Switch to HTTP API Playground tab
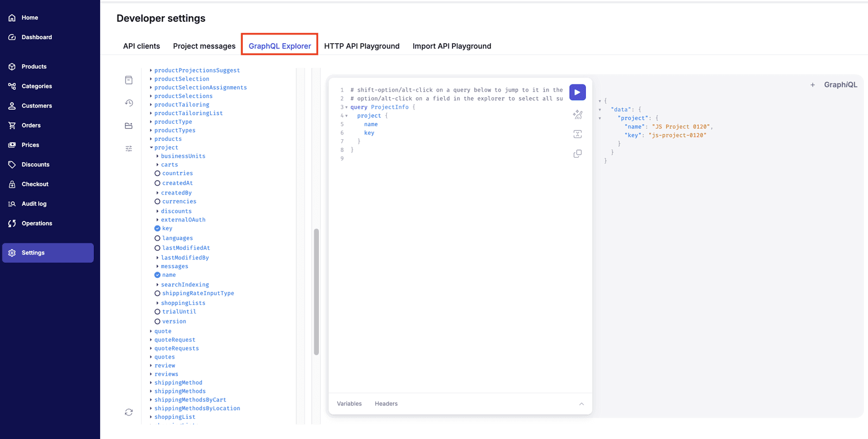 361,46
